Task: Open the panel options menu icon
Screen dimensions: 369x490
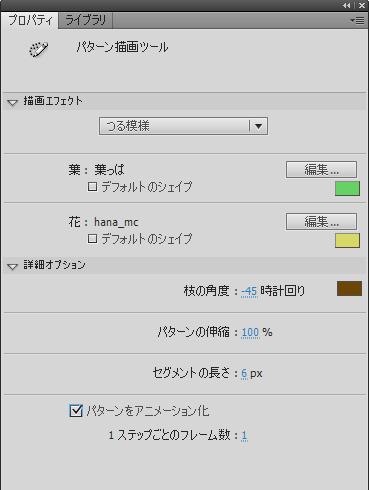Action: point(357,21)
